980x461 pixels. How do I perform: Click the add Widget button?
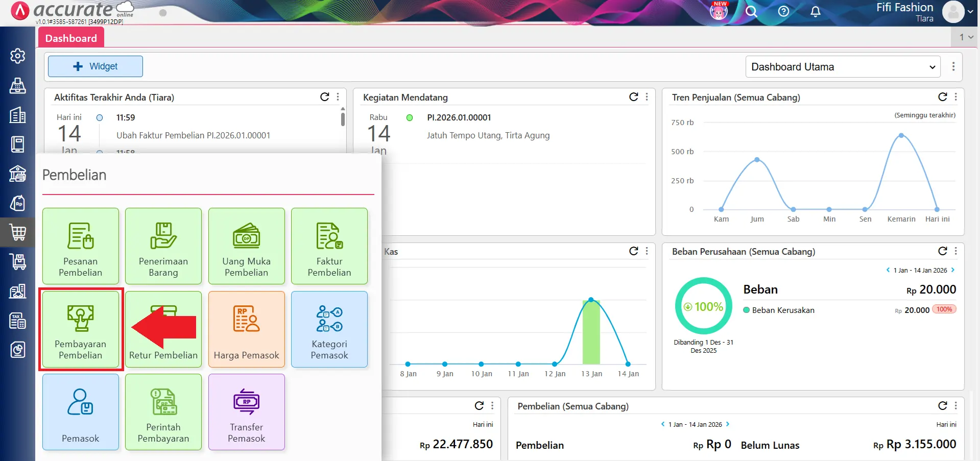coord(95,66)
